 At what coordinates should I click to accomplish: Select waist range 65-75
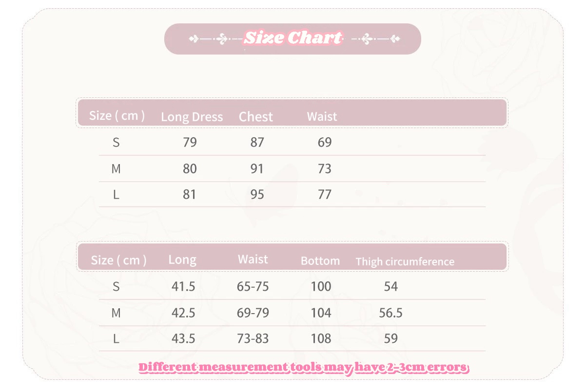click(x=253, y=286)
